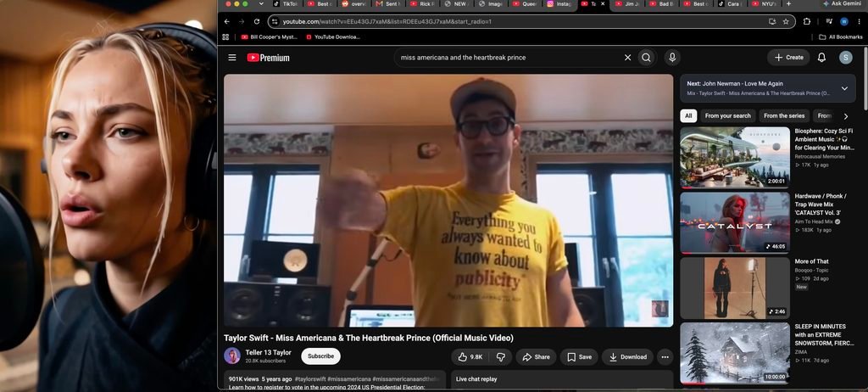
Task: Open Chrome three-dot menu
Action: pyautogui.click(x=858, y=21)
